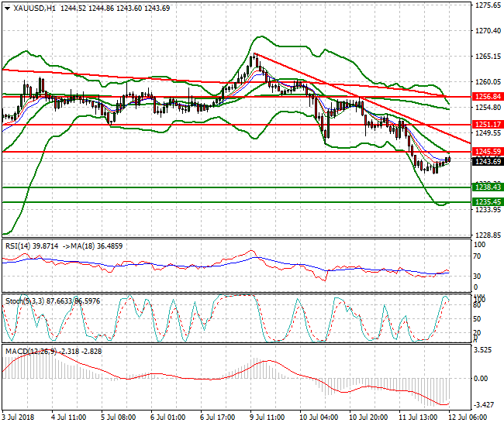Click the 1275.65 value on price scale
The height and width of the screenshot is (426, 504).
pos(487,5)
